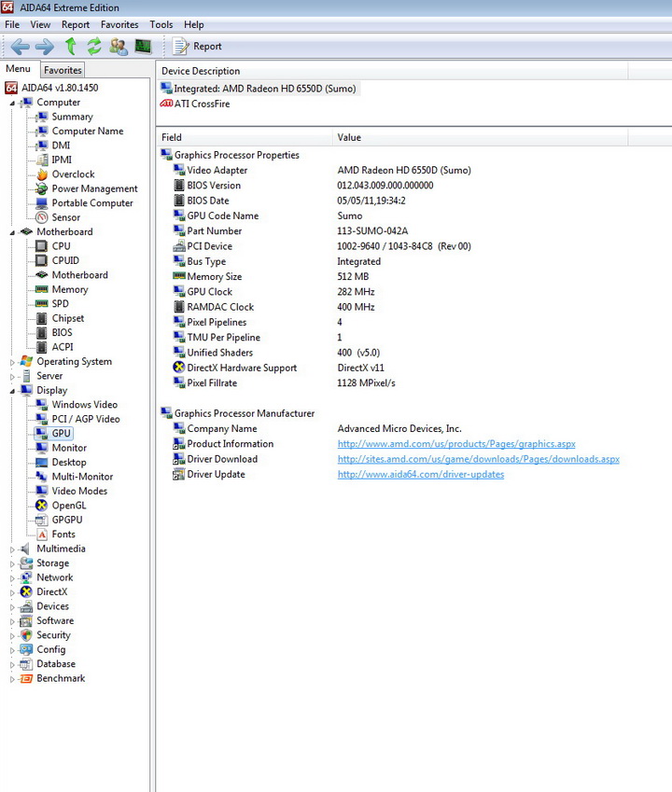Click the Refresh toolbar icon

94,47
